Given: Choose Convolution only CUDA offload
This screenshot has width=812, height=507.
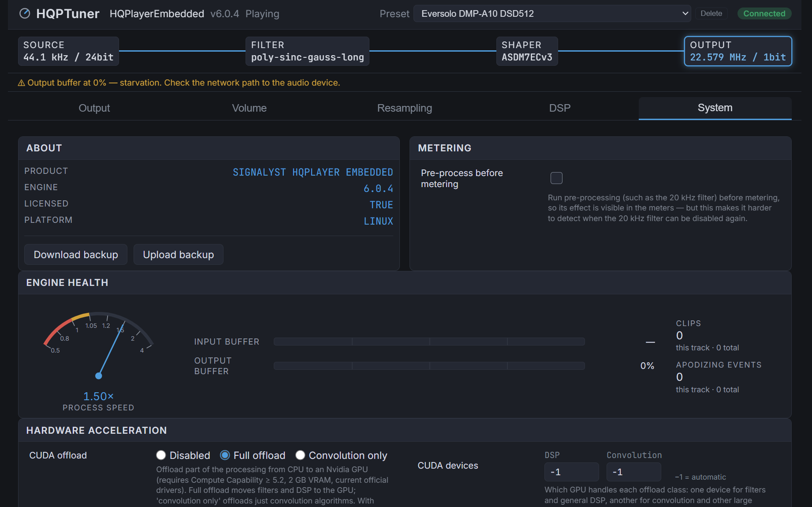Looking at the screenshot, I should 300,455.
